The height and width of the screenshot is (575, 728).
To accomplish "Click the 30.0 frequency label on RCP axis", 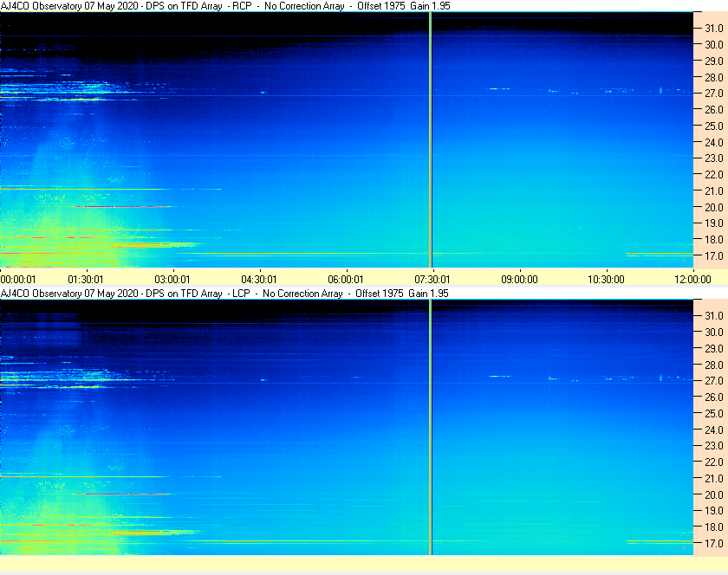I will 714,44.
